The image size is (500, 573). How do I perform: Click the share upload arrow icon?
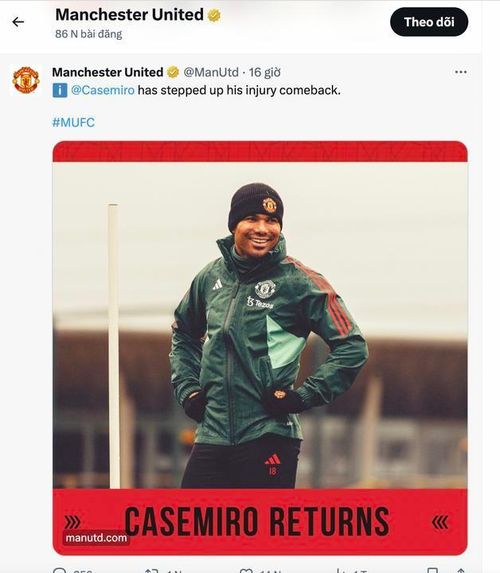pos(461,571)
